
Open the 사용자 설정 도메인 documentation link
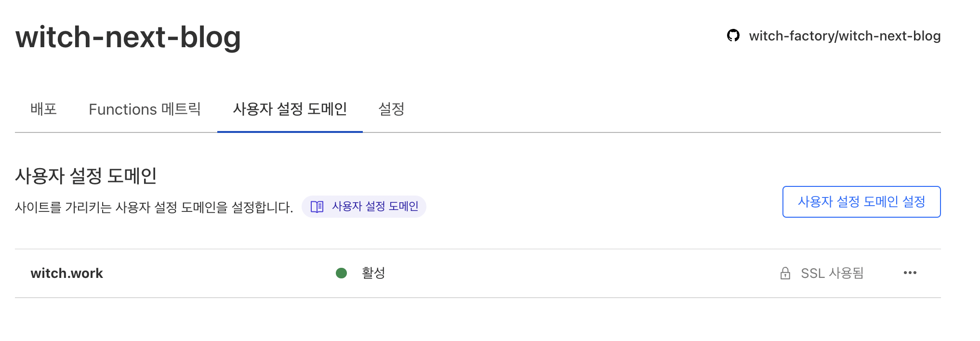tap(375, 207)
